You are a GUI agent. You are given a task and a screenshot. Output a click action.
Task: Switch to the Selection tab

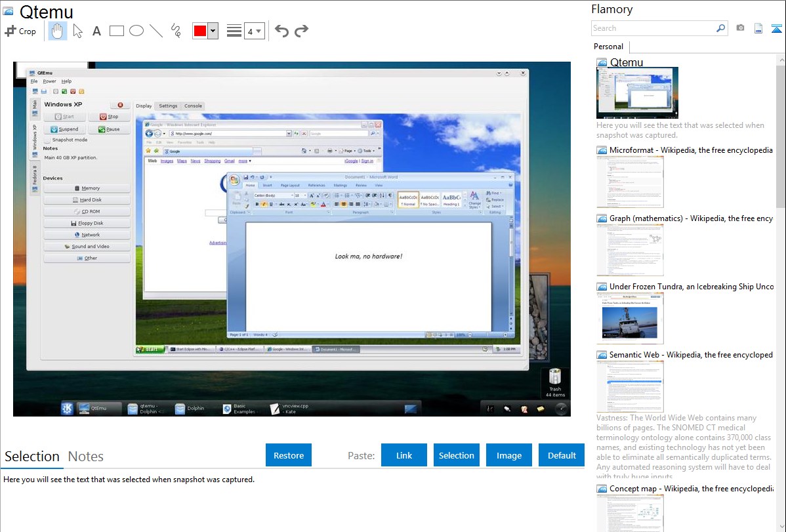(x=32, y=457)
